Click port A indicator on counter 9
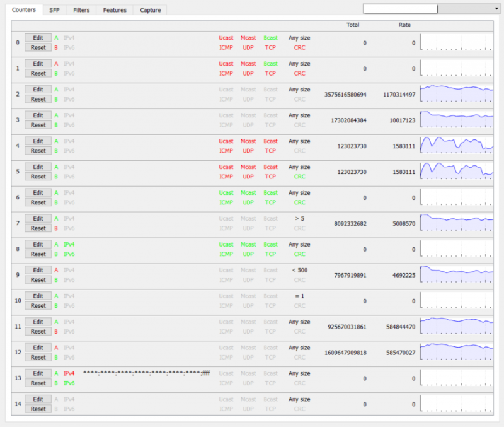504x427 pixels. click(56, 270)
